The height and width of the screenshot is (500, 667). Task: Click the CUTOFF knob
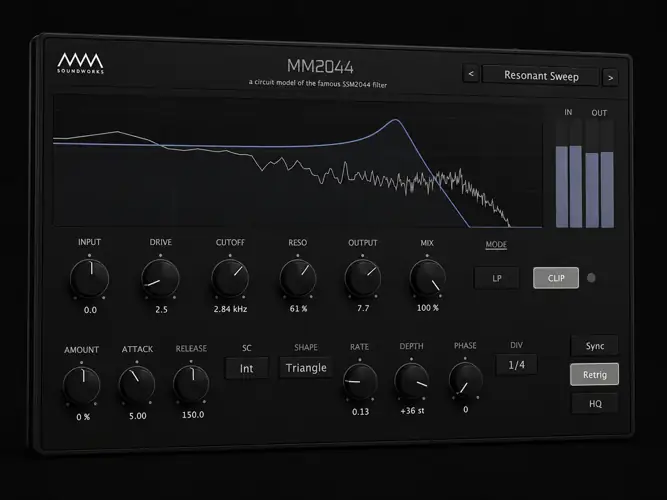click(230, 278)
